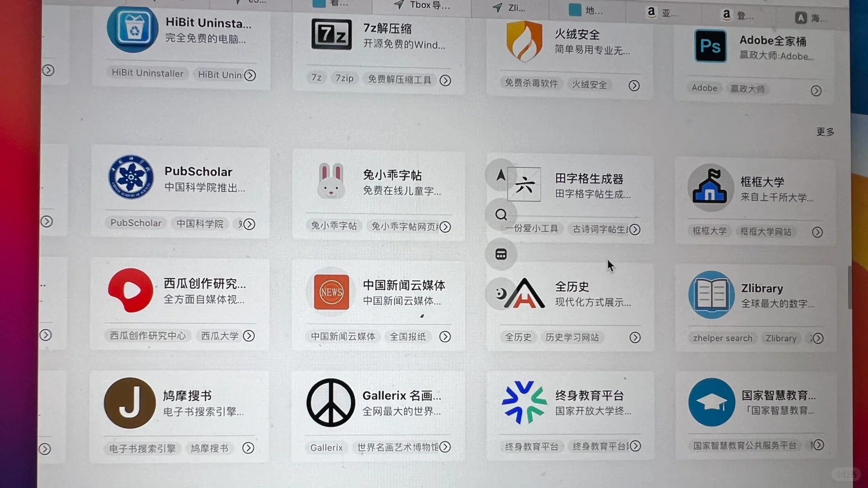This screenshot has width=868, height=488.
Task: Click the floating layout grid button
Action: [501, 254]
